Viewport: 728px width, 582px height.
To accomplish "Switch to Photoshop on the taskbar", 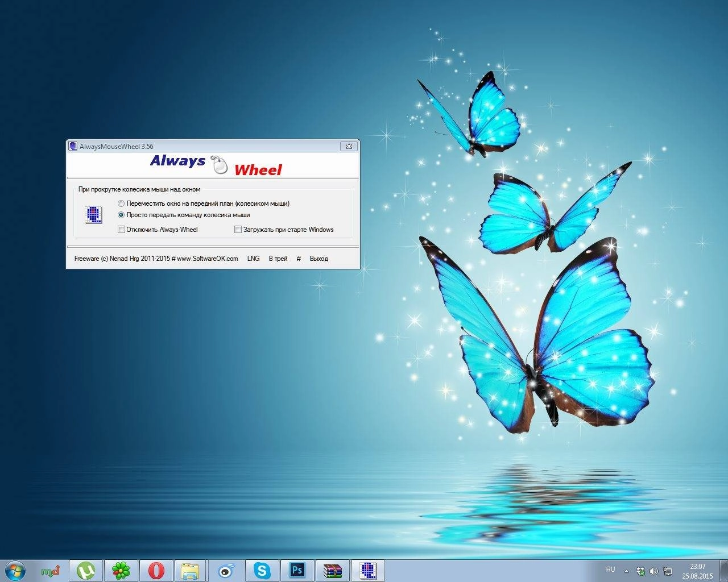I will pyautogui.click(x=297, y=570).
